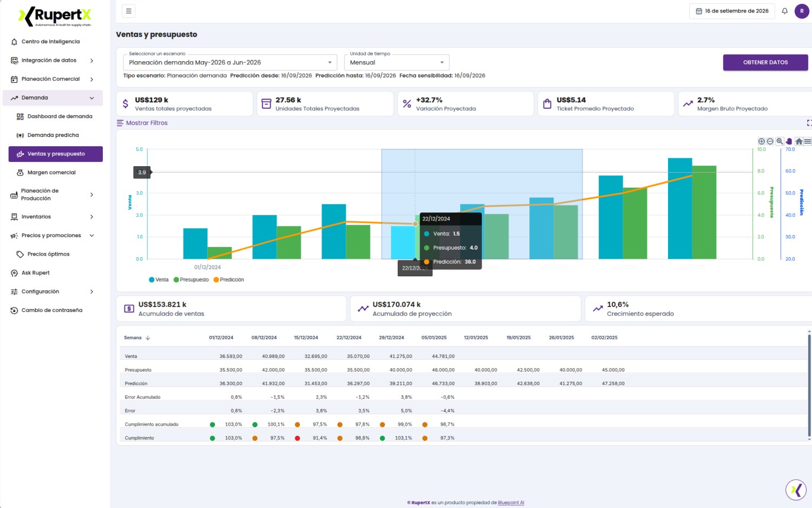The height and width of the screenshot is (508, 812).
Task: Click the RupertX logo in the sidebar
Action: click(x=55, y=16)
